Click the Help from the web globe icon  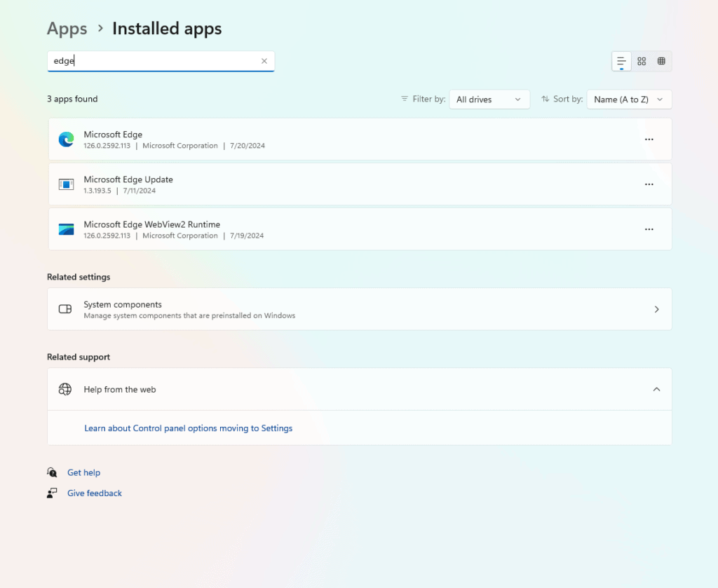(65, 390)
